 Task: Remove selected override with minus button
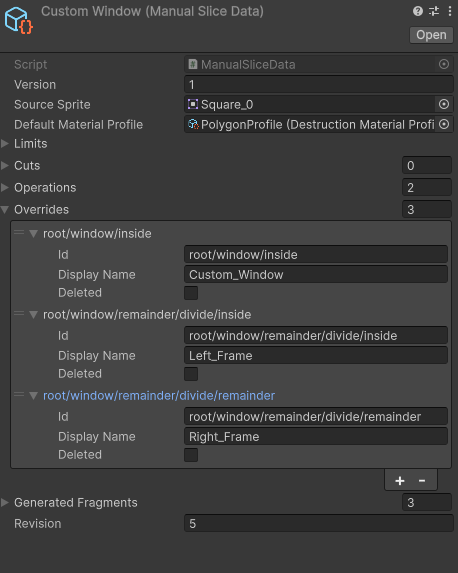(422, 480)
